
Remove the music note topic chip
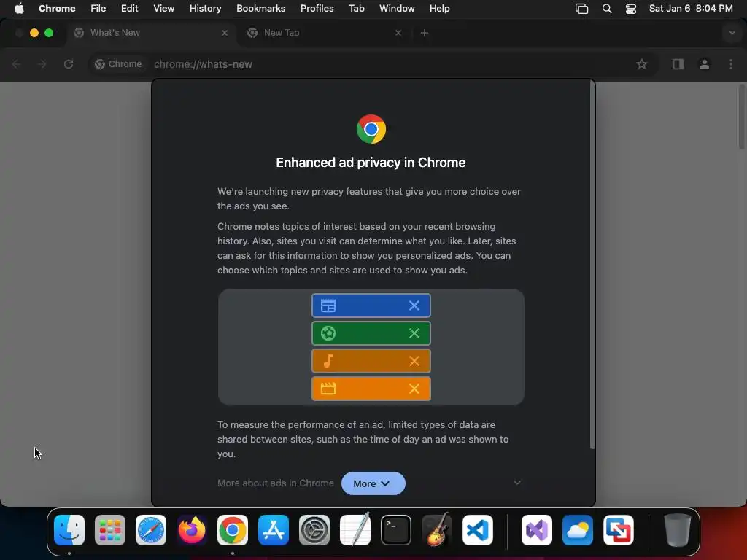pos(414,361)
